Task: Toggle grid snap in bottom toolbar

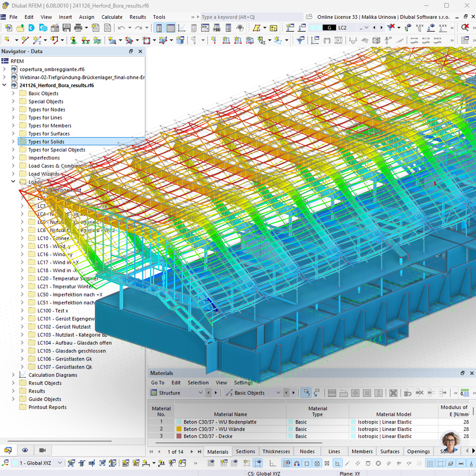Action: click(x=286, y=463)
